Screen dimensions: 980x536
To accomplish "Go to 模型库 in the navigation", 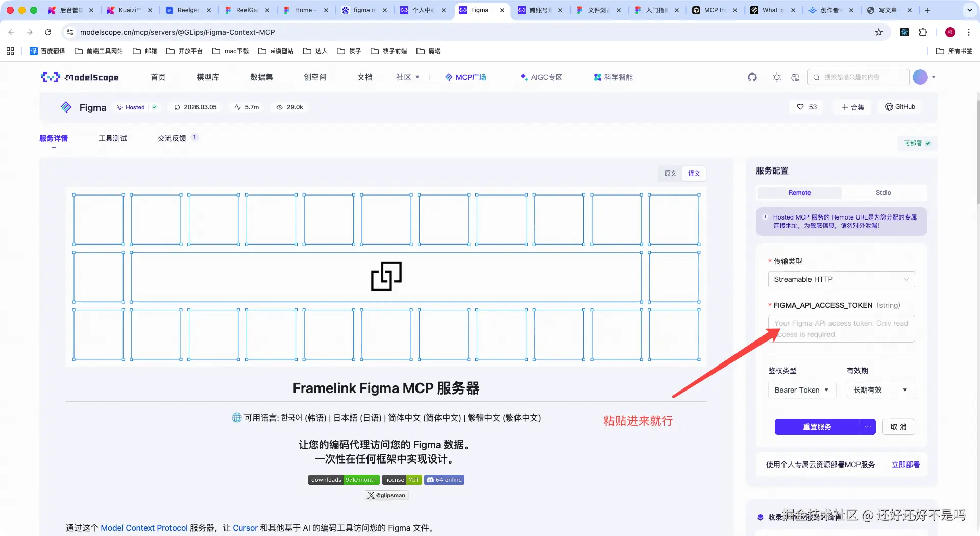I will [x=208, y=77].
